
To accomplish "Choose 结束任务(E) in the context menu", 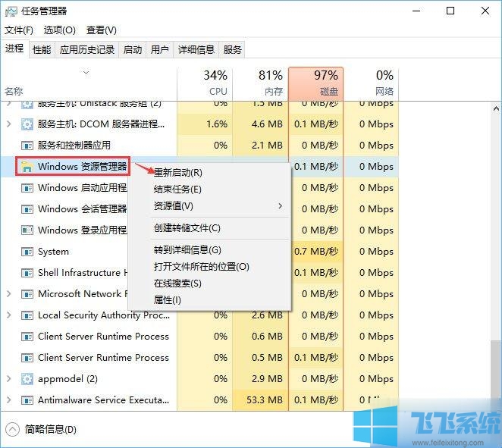I will (209, 189).
